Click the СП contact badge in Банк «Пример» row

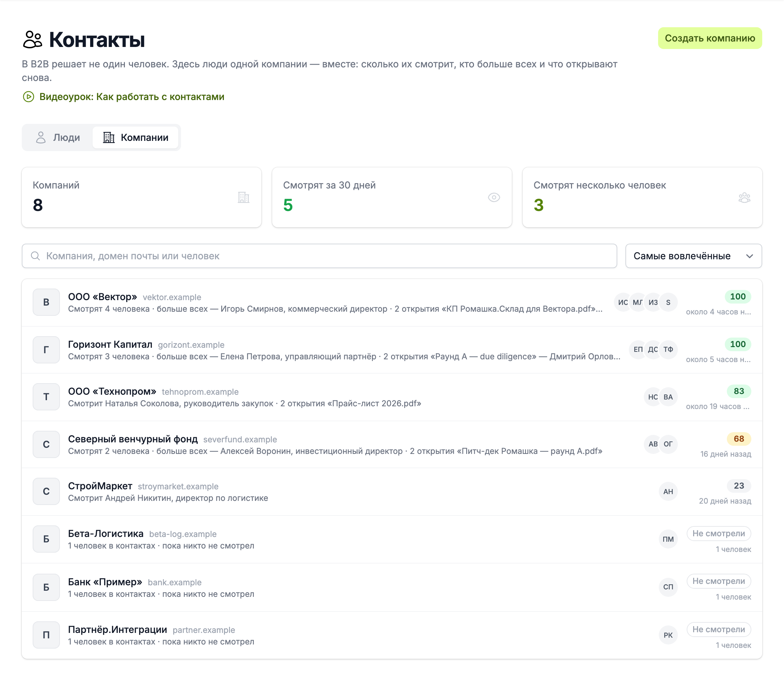pos(668,587)
